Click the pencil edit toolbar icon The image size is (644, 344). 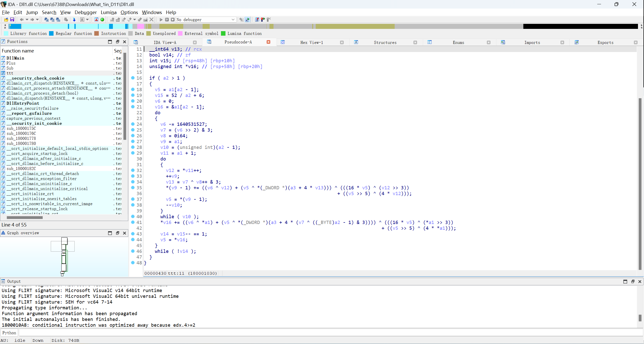coord(146,20)
